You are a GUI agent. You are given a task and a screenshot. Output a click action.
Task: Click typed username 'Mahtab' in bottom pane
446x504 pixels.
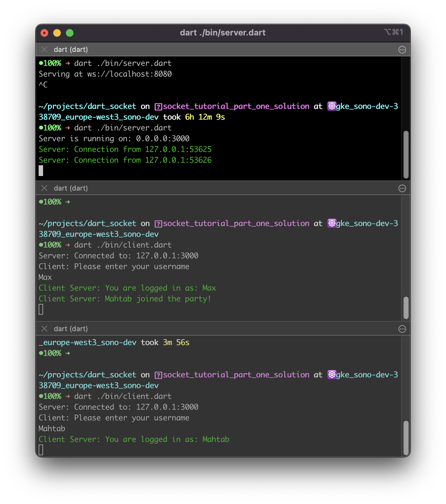(52, 429)
